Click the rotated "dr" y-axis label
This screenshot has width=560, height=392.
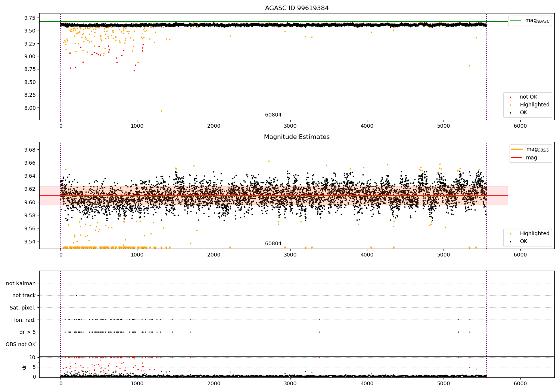point(24,367)
